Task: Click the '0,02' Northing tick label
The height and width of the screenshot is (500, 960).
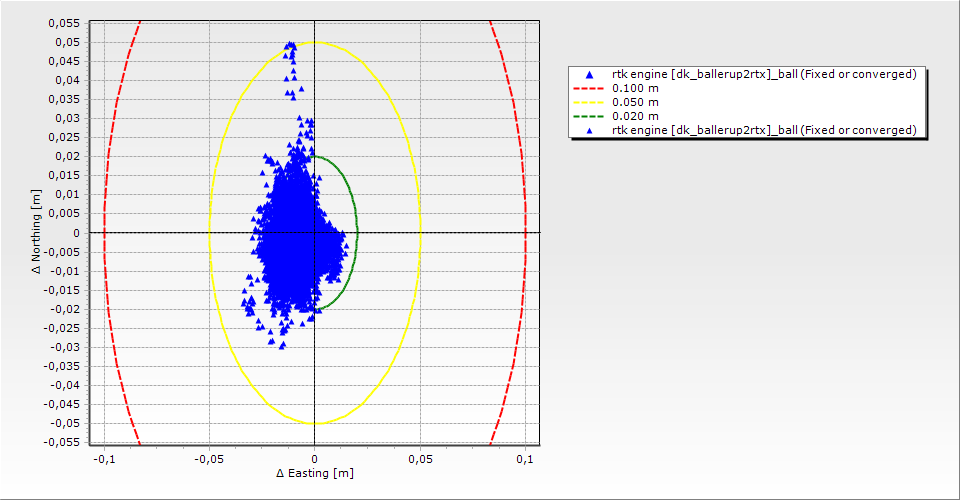Action: pyautogui.click(x=67, y=156)
